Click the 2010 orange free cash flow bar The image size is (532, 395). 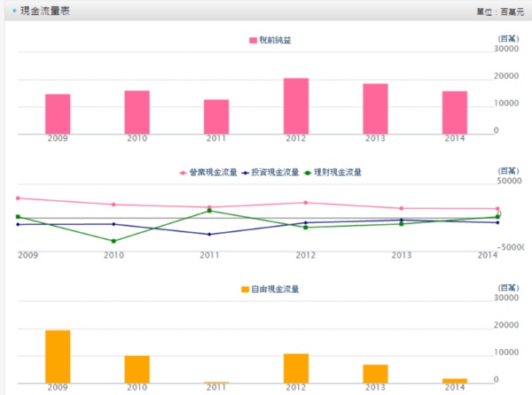pyautogui.click(x=137, y=369)
